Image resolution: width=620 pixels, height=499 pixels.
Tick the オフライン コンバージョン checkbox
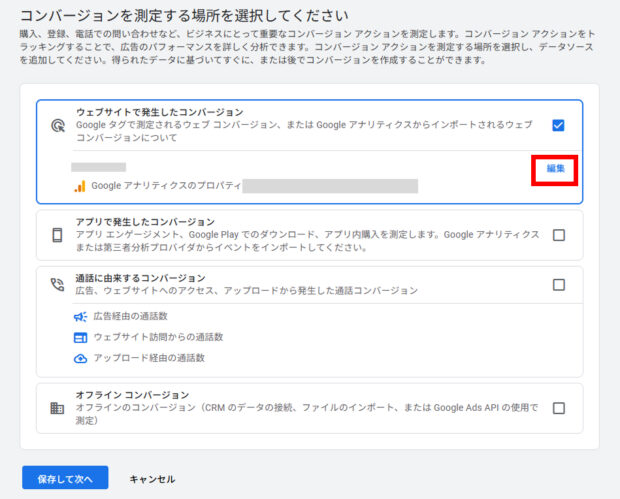[x=558, y=408]
